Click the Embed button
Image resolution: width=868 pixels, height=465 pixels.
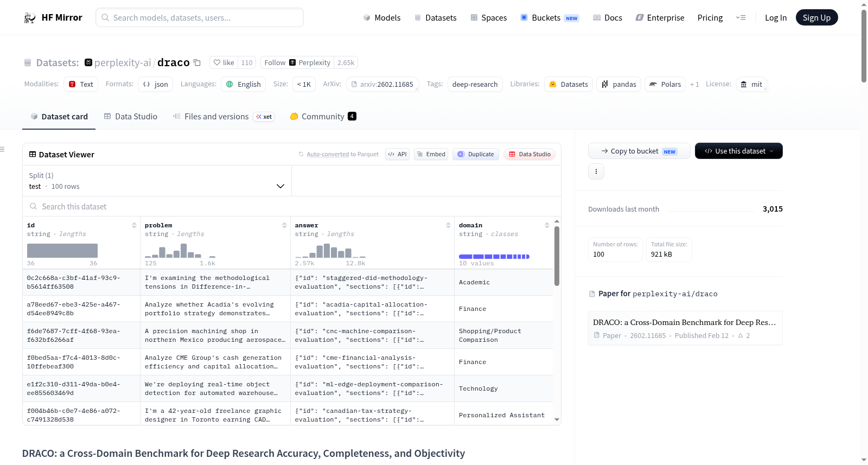point(431,154)
